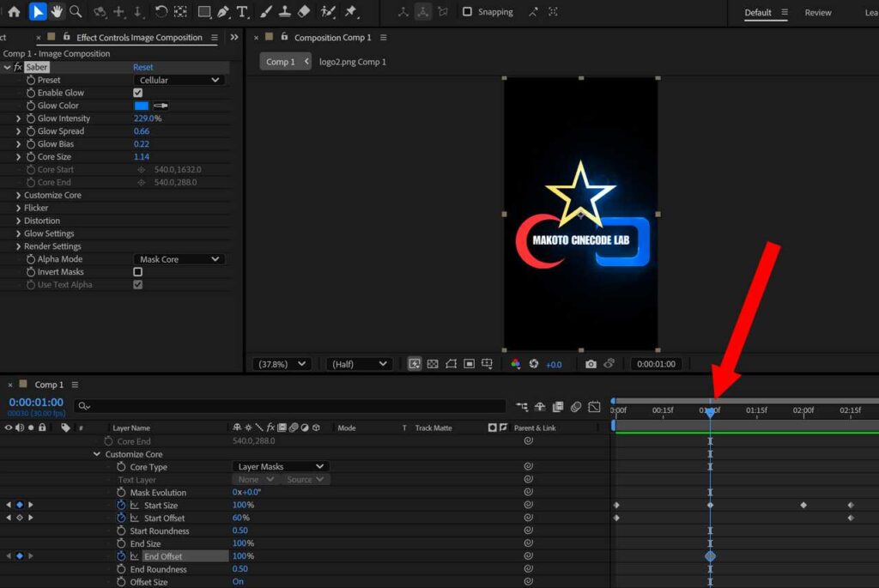Image resolution: width=879 pixels, height=588 pixels.
Task: Select the Selection (arrow) tool
Action: pyautogui.click(x=38, y=11)
